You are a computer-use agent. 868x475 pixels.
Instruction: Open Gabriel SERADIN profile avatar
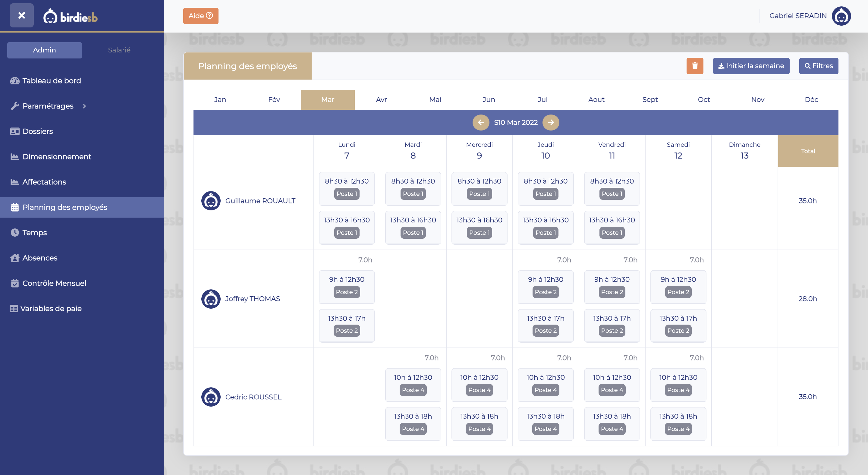pos(841,16)
